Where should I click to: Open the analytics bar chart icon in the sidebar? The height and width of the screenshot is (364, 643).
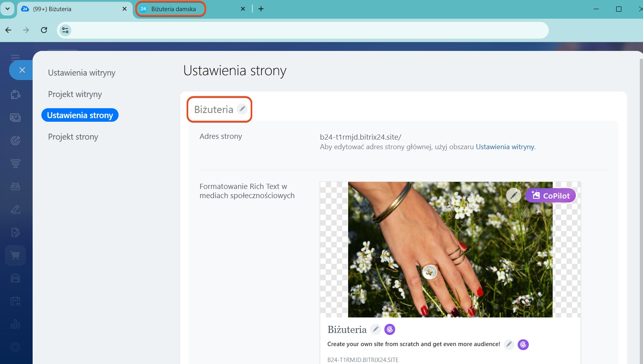[16, 324]
